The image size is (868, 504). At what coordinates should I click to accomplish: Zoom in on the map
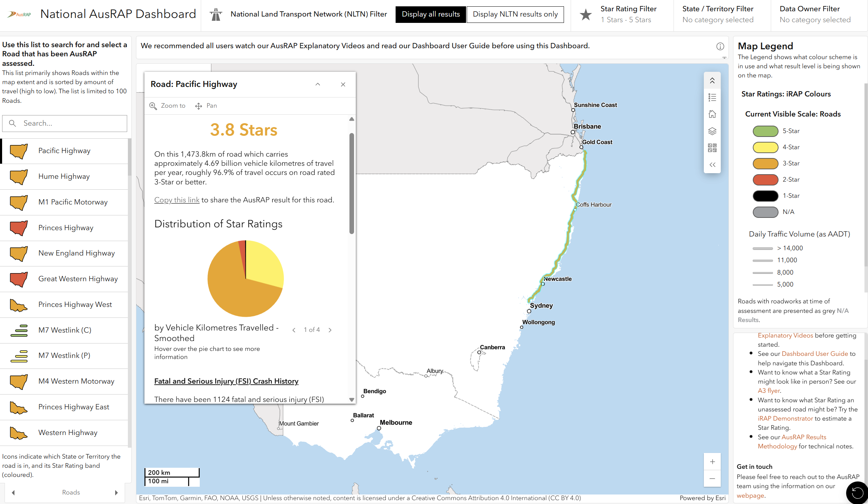pos(712,461)
